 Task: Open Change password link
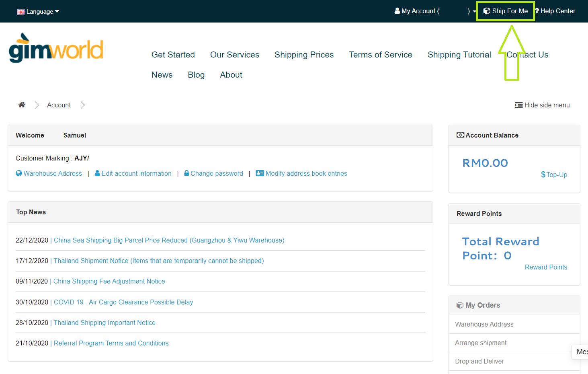[217, 173]
